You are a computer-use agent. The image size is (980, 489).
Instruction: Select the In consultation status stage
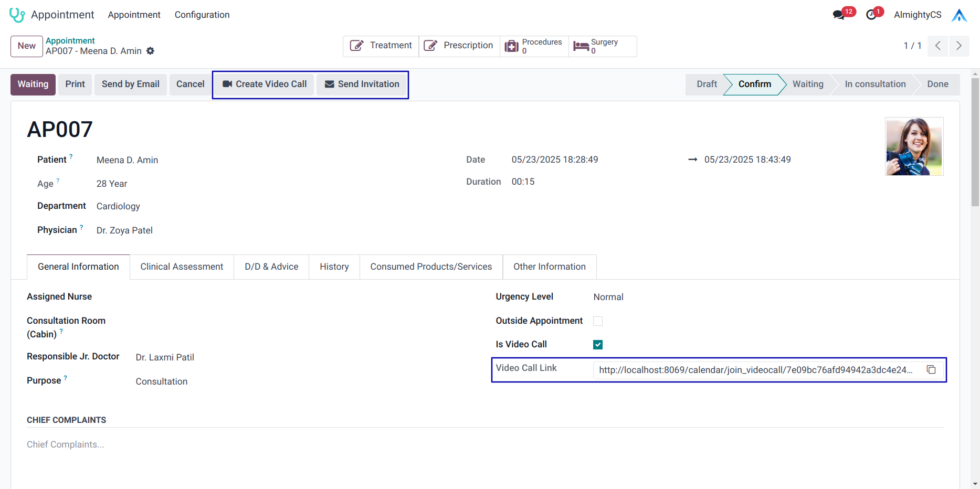tap(875, 84)
